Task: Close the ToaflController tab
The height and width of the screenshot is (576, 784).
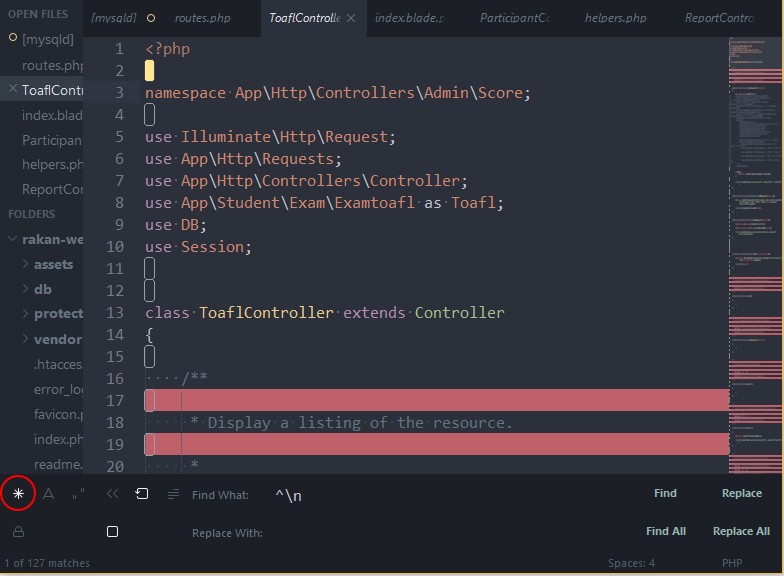Action: [x=351, y=18]
